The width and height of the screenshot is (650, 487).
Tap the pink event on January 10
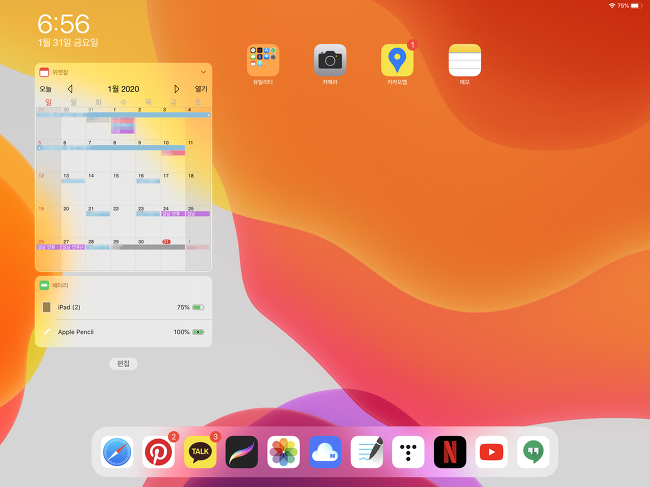tap(173, 153)
